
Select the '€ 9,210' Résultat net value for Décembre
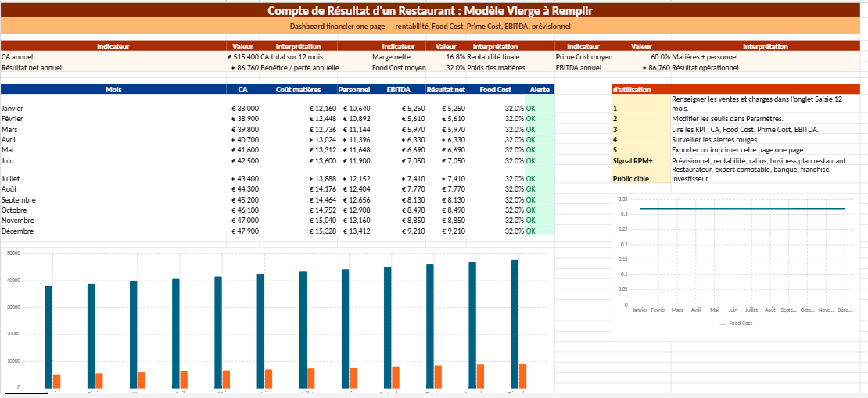(x=447, y=231)
